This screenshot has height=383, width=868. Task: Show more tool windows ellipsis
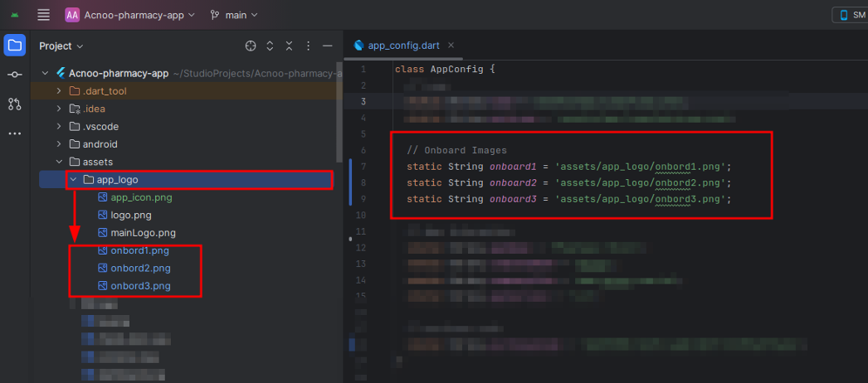click(15, 133)
